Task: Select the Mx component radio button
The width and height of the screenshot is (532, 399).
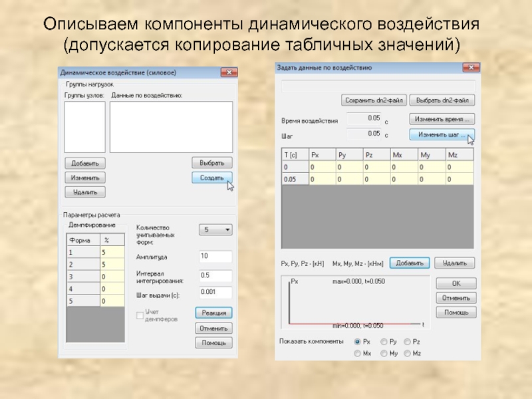Action: (357, 354)
